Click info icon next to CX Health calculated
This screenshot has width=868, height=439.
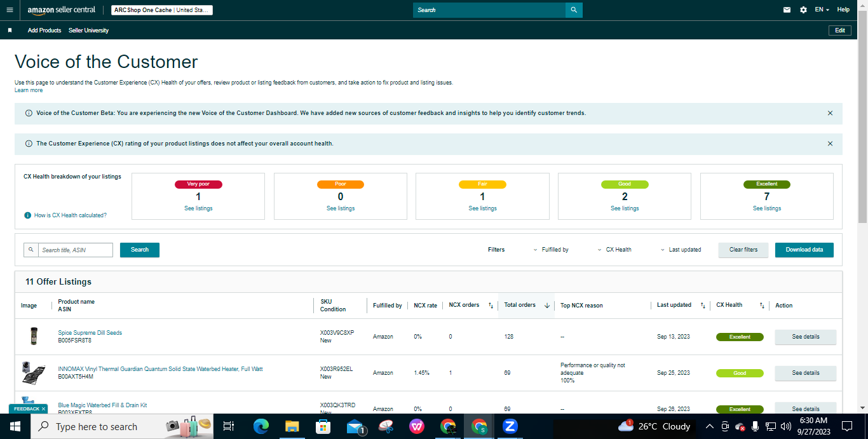click(x=27, y=215)
